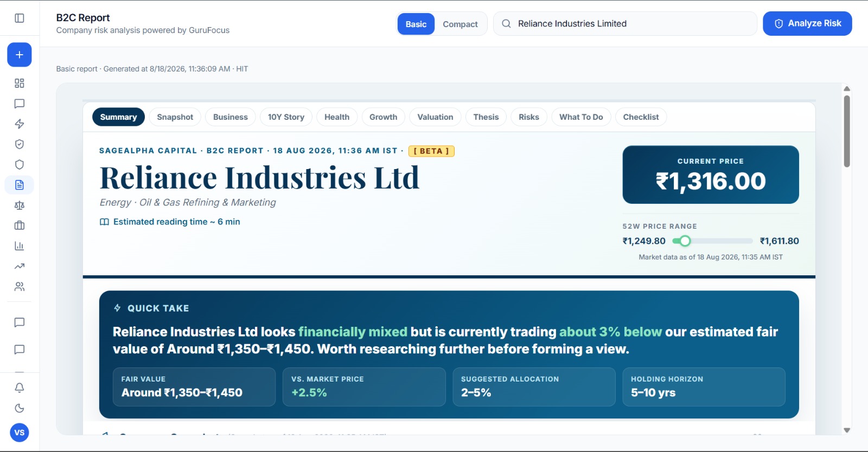Screen dimensions: 868x452
Task: Click 'Energy · Oil & Gas Refining & Marketing' text
Action: (188, 202)
